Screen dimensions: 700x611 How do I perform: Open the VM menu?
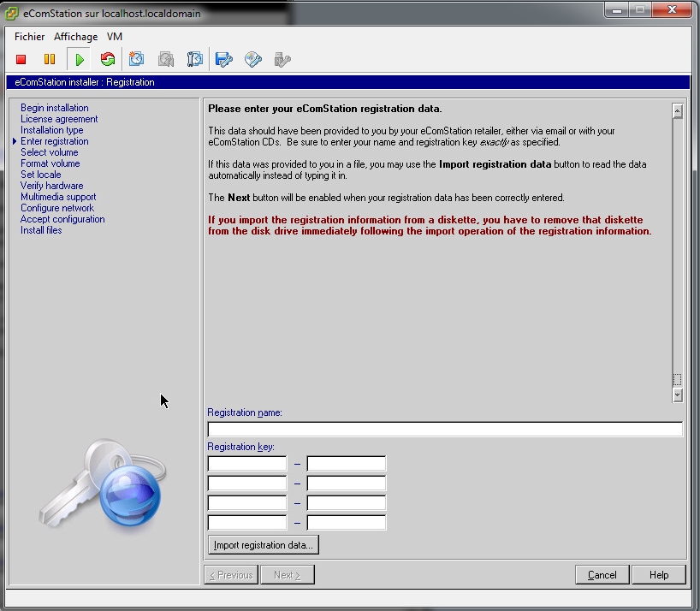[115, 37]
